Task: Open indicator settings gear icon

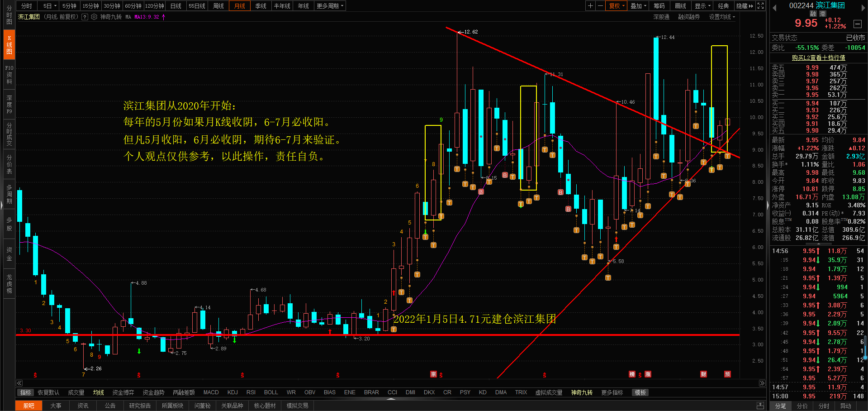Action: (94, 17)
